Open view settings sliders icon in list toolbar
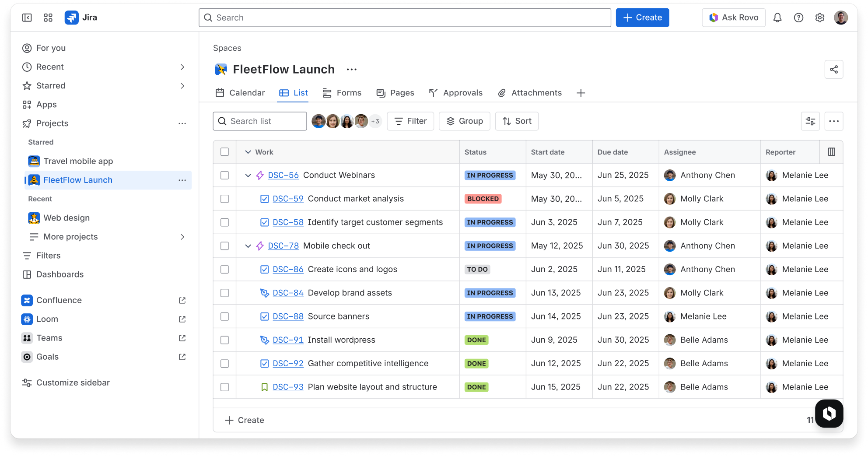 (x=810, y=121)
